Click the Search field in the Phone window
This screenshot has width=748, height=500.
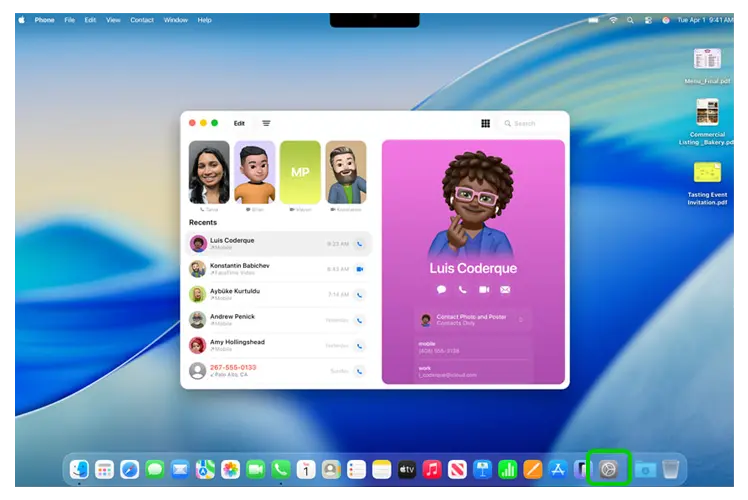pyautogui.click(x=532, y=123)
